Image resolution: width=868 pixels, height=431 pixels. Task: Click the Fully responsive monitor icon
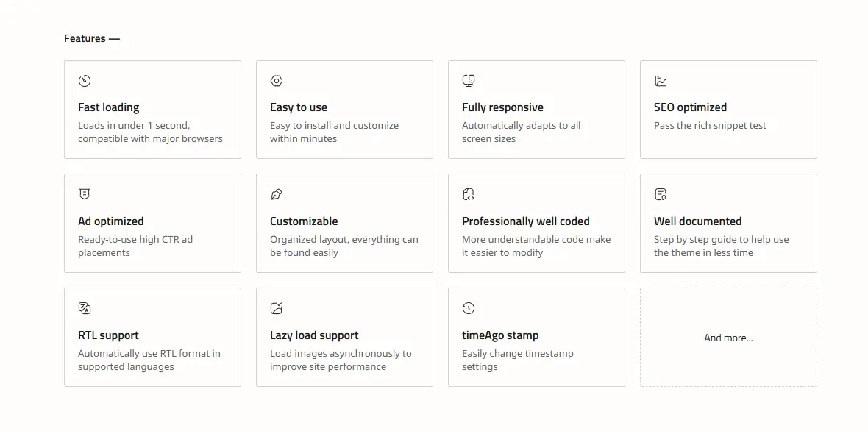pos(469,81)
